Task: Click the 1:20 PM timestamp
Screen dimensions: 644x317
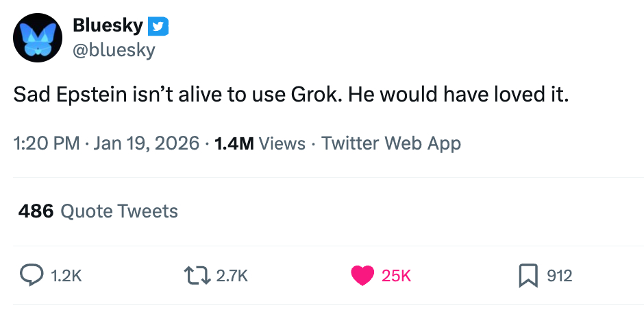Action: (x=47, y=143)
